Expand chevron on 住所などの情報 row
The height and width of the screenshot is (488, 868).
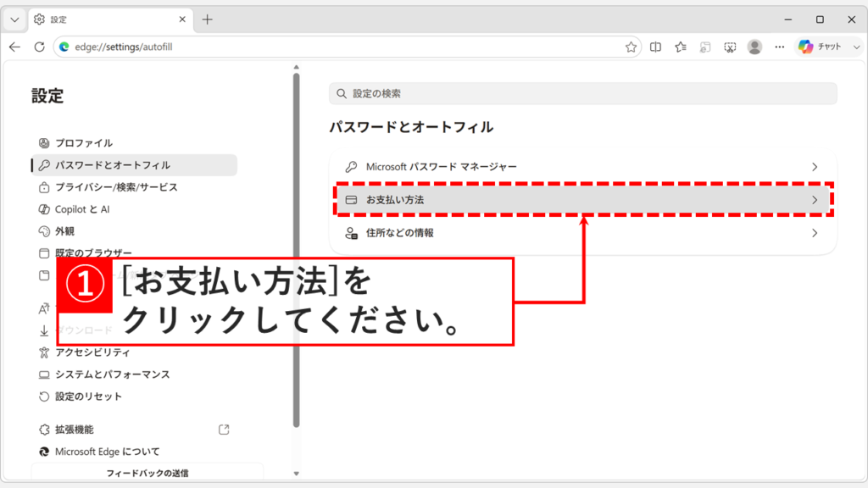pos(815,233)
